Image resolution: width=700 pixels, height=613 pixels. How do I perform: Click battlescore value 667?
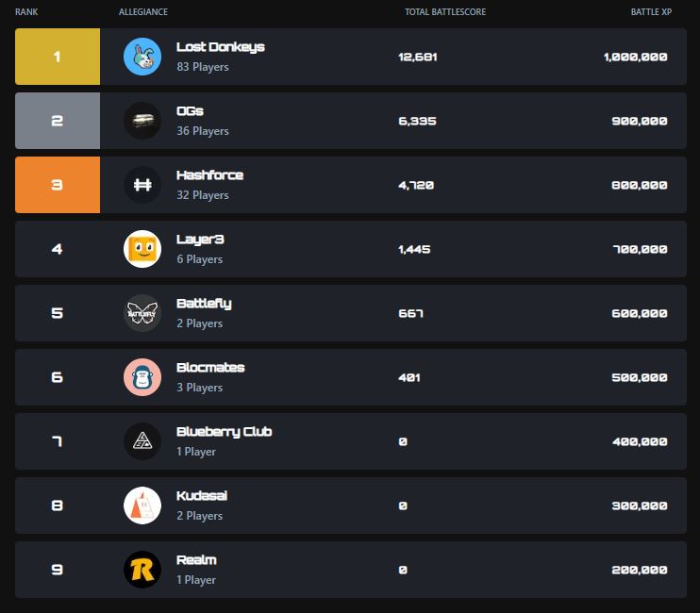[410, 314]
